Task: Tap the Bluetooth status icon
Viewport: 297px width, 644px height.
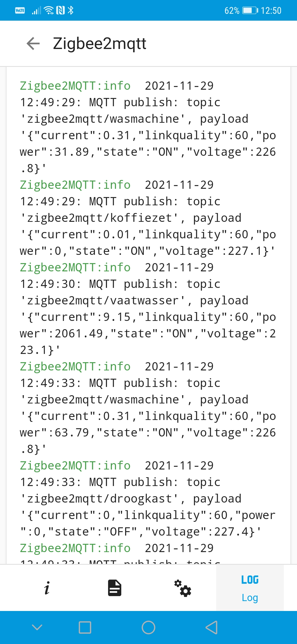Action: pos(71,10)
